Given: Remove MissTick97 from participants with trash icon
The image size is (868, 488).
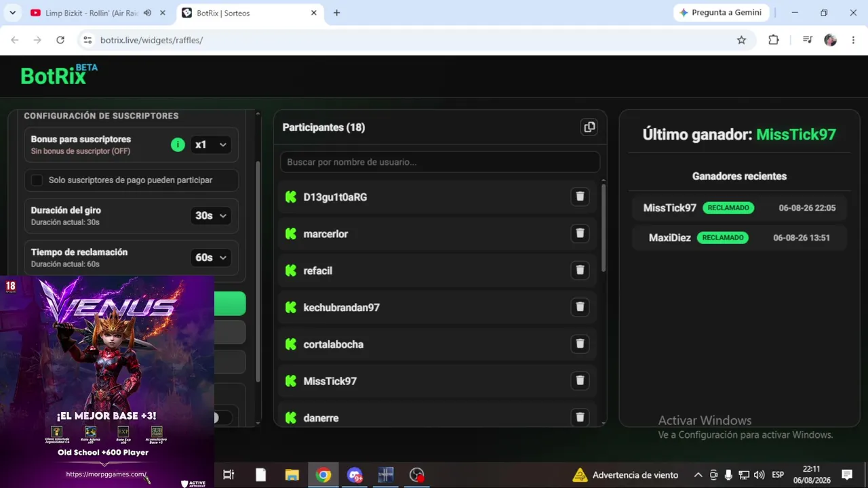Looking at the screenshot, I should pos(580,380).
